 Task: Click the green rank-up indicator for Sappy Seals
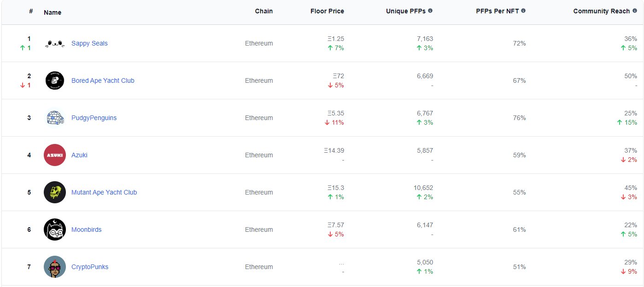(x=26, y=48)
